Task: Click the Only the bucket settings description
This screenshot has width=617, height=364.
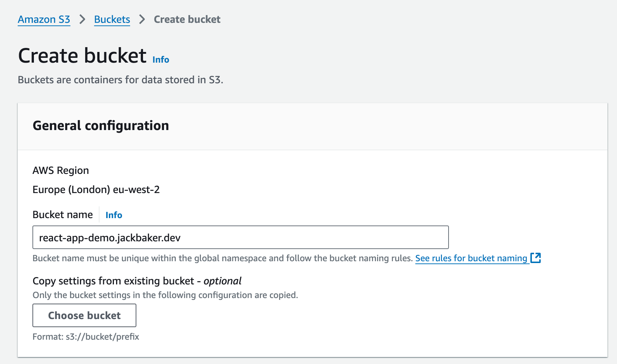Action: tap(165, 295)
